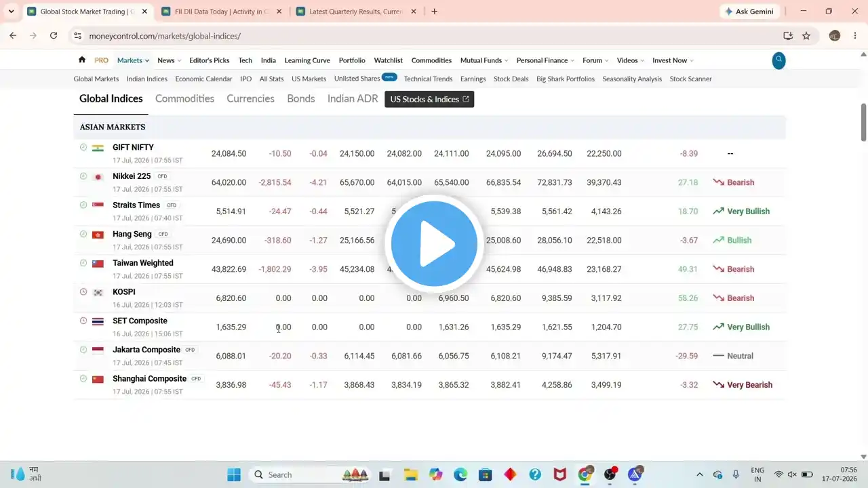
Task: Open a new browser tab
Action: (x=435, y=12)
